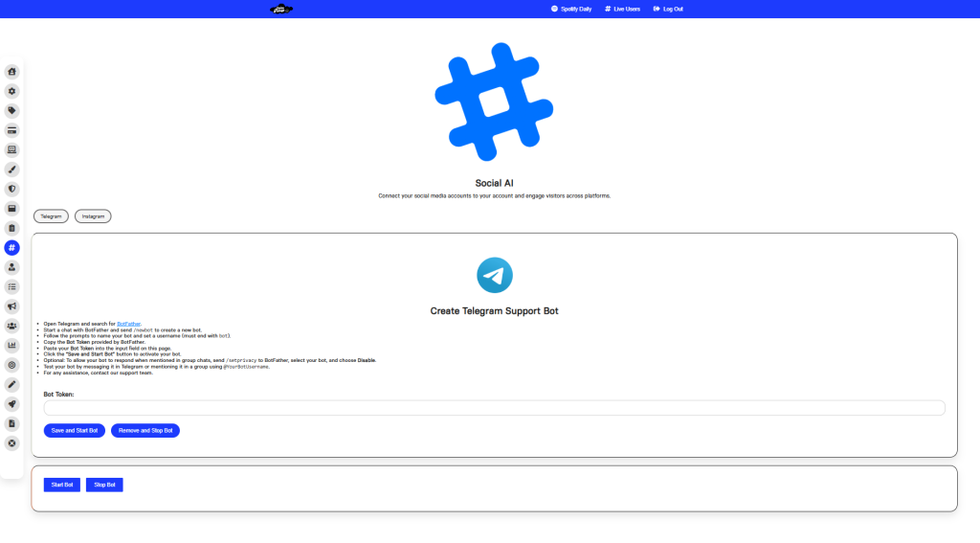The height and width of the screenshot is (543, 980).
Task: Open the group users sidebar icon
Action: tap(11, 326)
